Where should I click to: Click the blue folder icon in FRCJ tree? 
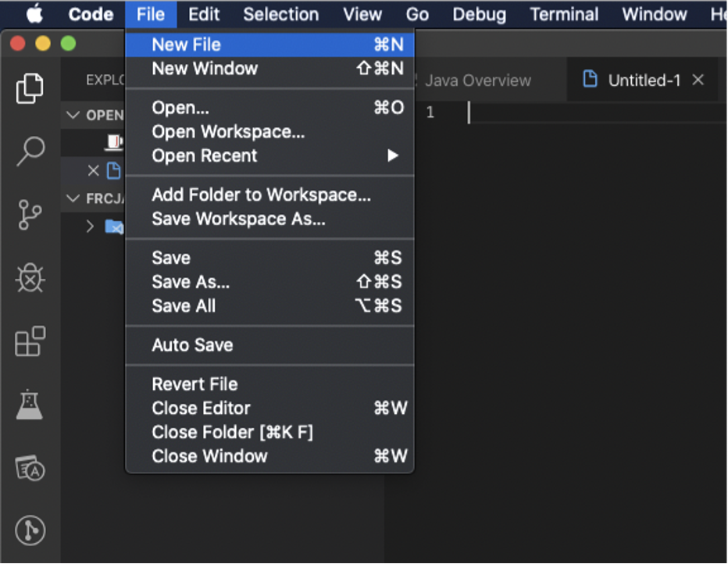click(114, 227)
